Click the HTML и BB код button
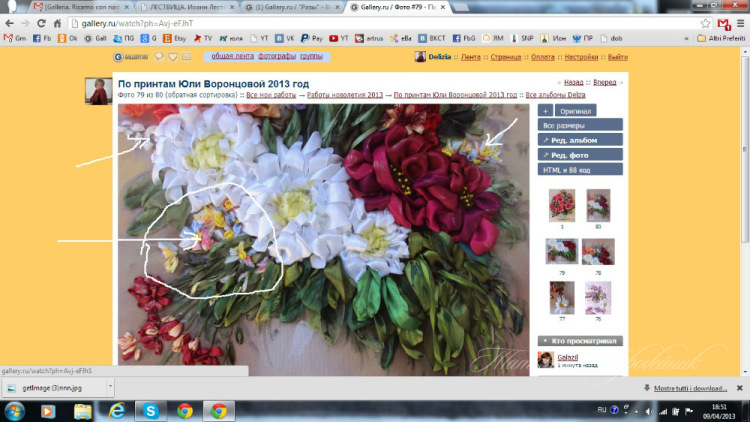 tap(580, 169)
